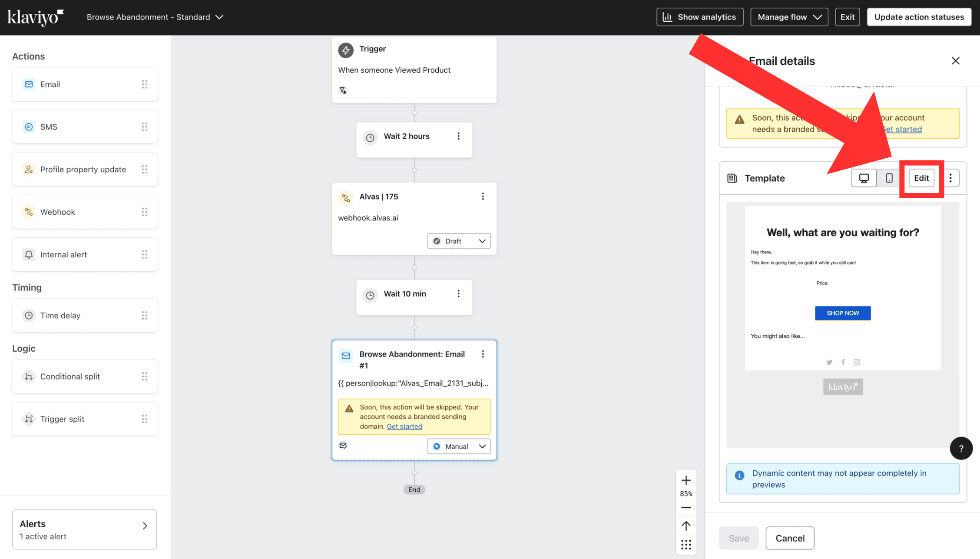
Task: Click the Email action drag handle
Action: click(x=144, y=84)
